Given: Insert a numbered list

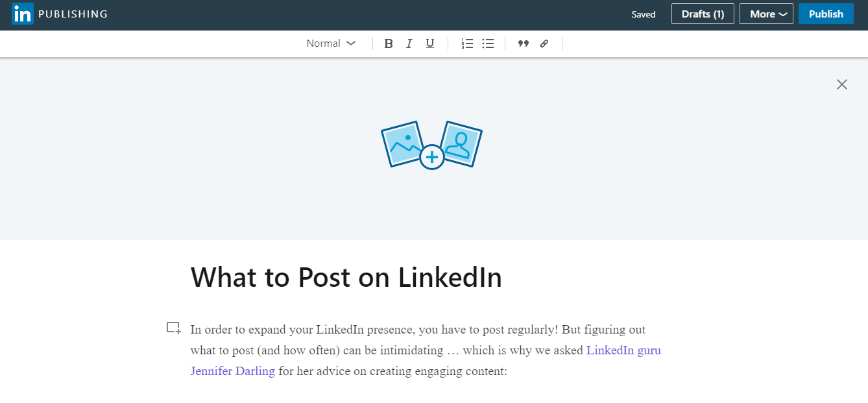Looking at the screenshot, I should point(467,43).
